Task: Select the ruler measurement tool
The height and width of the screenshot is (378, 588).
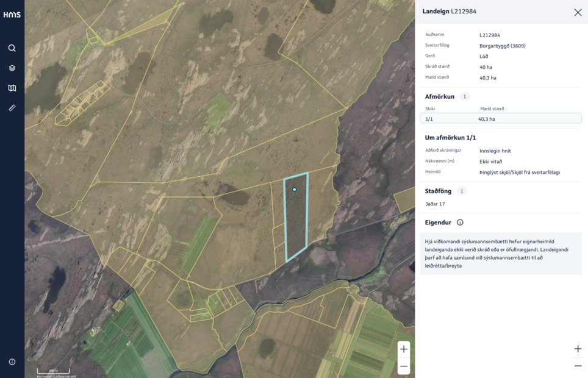Action: click(x=12, y=108)
